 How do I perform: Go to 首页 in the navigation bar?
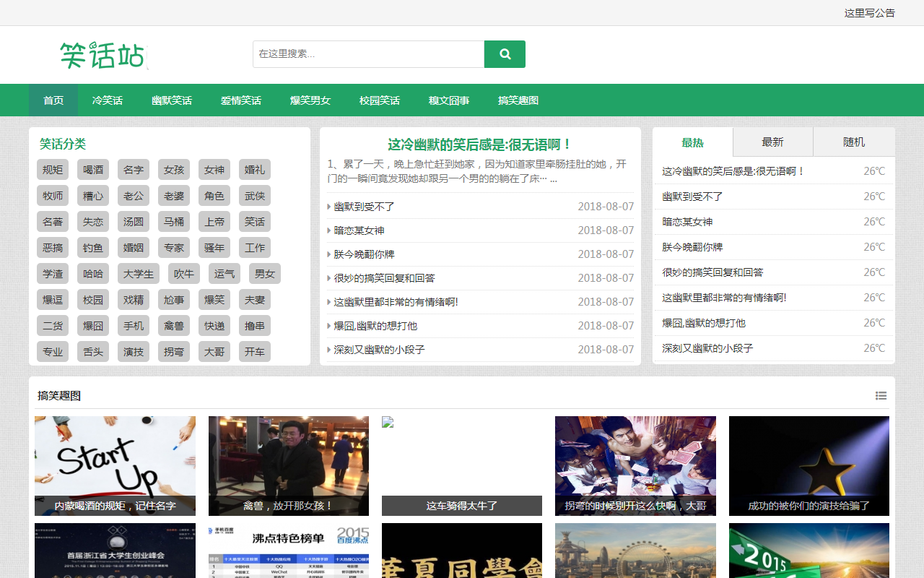[53, 100]
